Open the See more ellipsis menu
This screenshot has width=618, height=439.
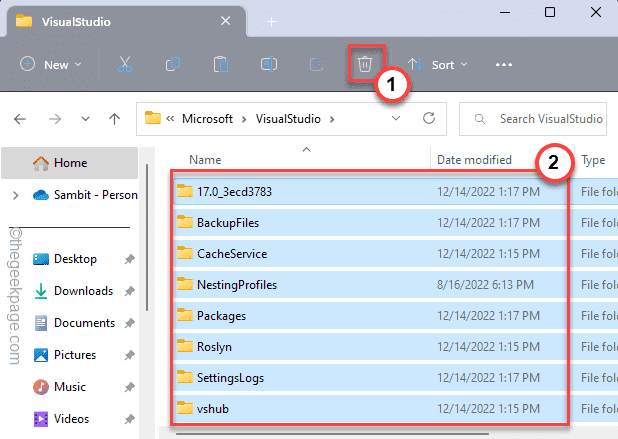point(504,65)
